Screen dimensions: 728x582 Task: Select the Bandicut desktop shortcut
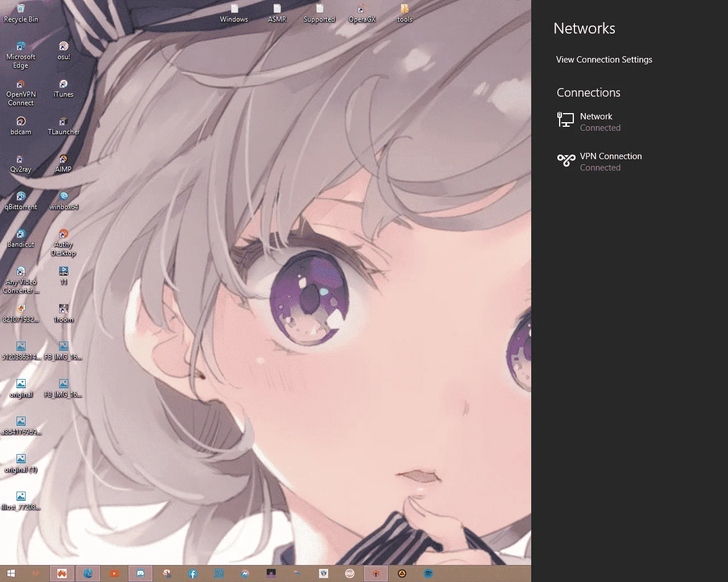coord(21,239)
